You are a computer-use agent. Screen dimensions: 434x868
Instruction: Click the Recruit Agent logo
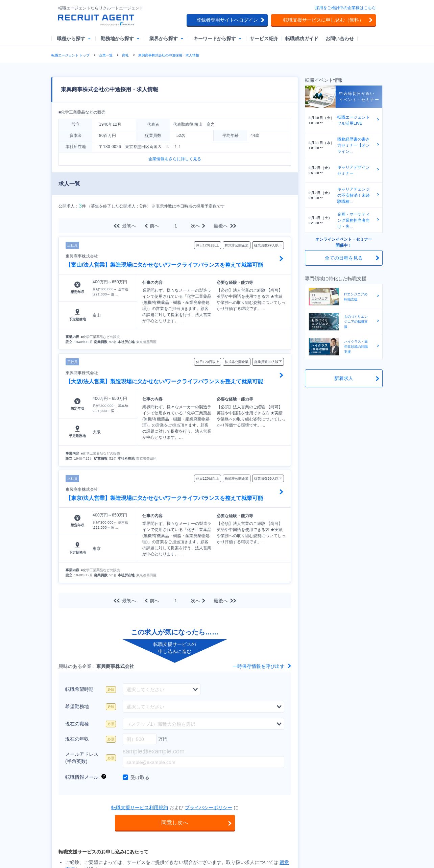96,20
